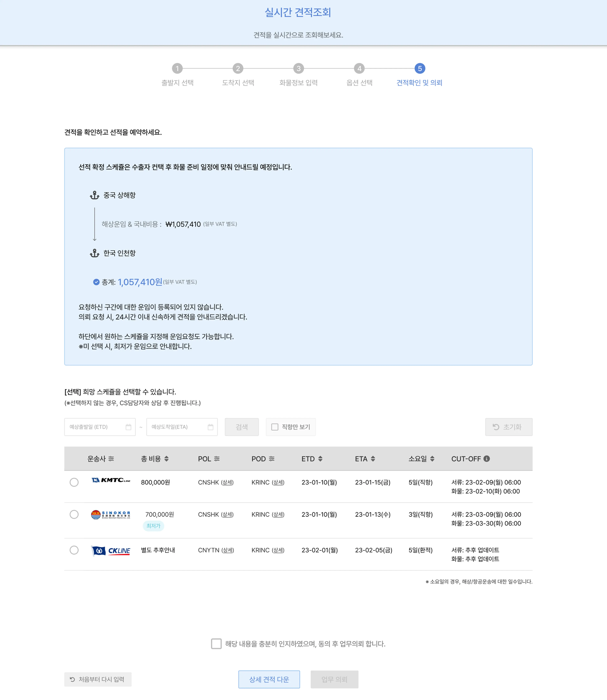This screenshot has width=607, height=700.
Task: Click the 5일(환적) duration cell
Action: coord(420,550)
